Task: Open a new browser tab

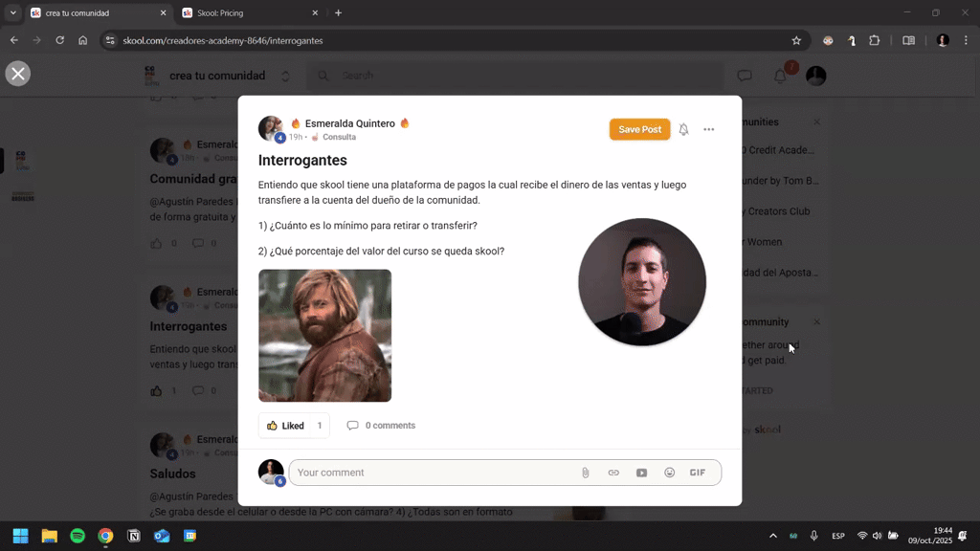Action: pyautogui.click(x=338, y=12)
